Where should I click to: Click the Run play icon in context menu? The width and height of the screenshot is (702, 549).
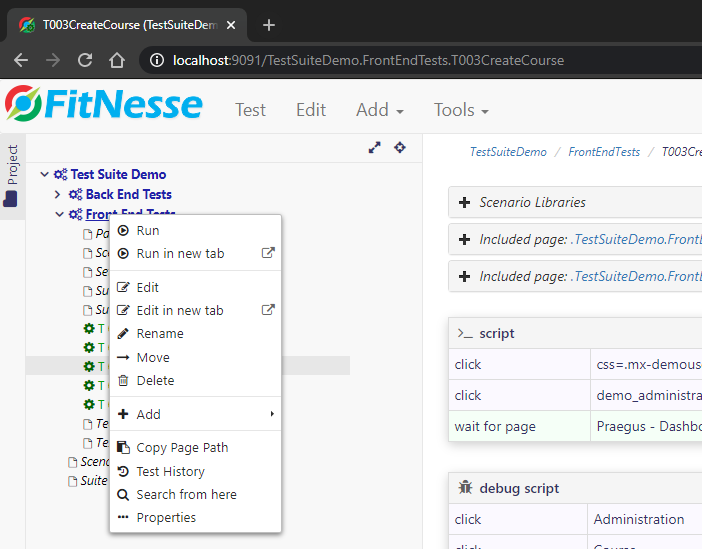click(123, 231)
